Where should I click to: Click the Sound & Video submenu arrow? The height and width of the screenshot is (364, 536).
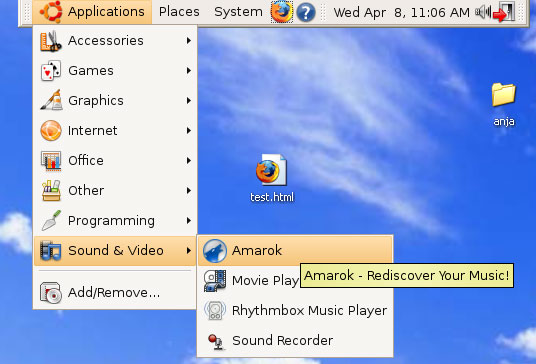coord(189,251)
